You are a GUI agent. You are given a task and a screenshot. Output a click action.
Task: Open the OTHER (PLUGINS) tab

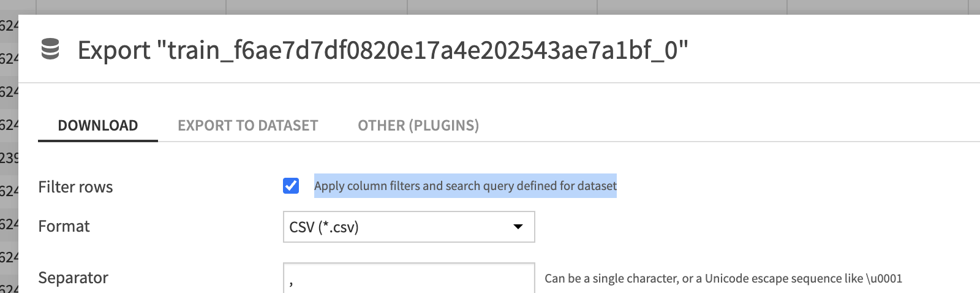[418, 126]
